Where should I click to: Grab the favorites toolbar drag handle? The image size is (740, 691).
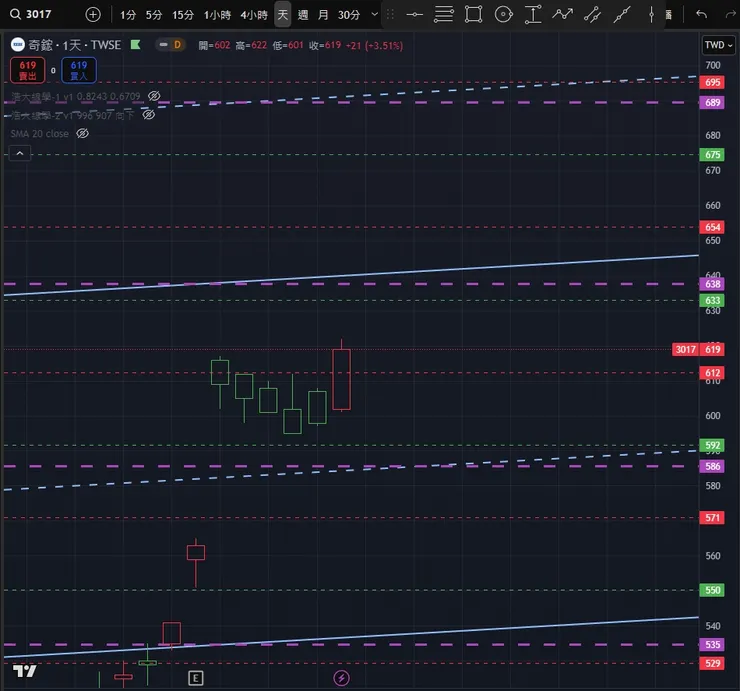point(390,15)
